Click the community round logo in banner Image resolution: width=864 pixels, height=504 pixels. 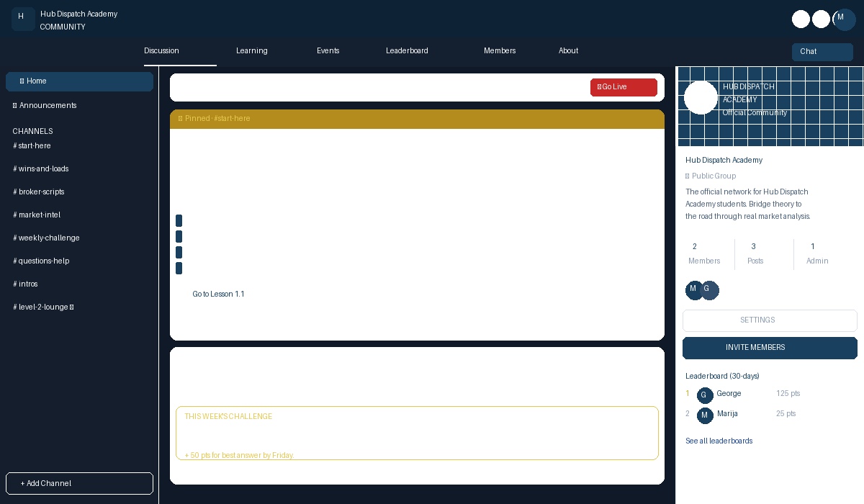click(701, 97)
